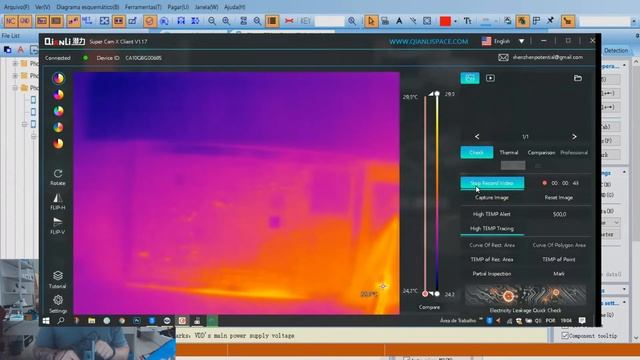The image size is (640, 360).
Task: Click Partial Inspection button
Action: point(492,273)
